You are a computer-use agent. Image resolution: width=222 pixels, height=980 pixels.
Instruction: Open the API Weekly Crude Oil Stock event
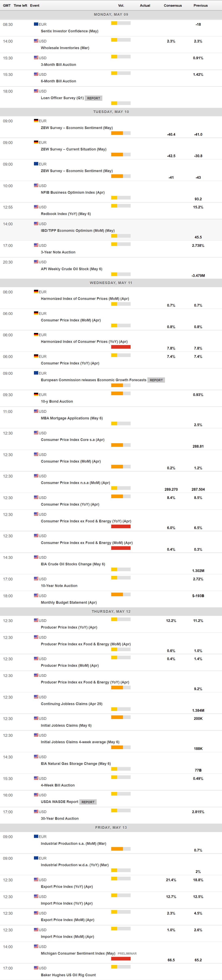click(72, 269)
